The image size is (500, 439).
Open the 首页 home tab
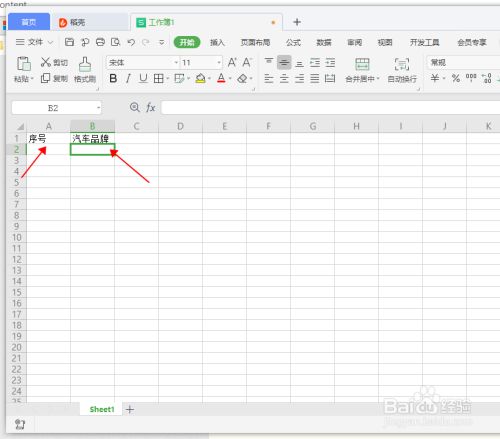29,22
